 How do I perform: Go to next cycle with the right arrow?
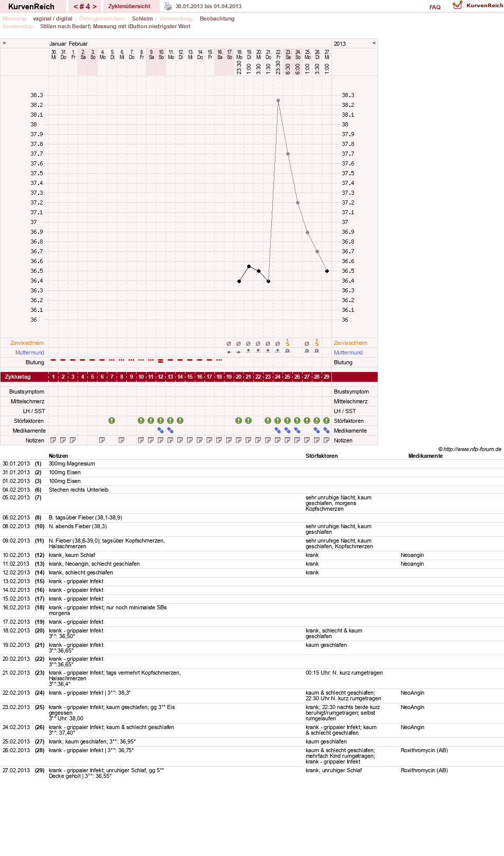click(x=95, y=7)
